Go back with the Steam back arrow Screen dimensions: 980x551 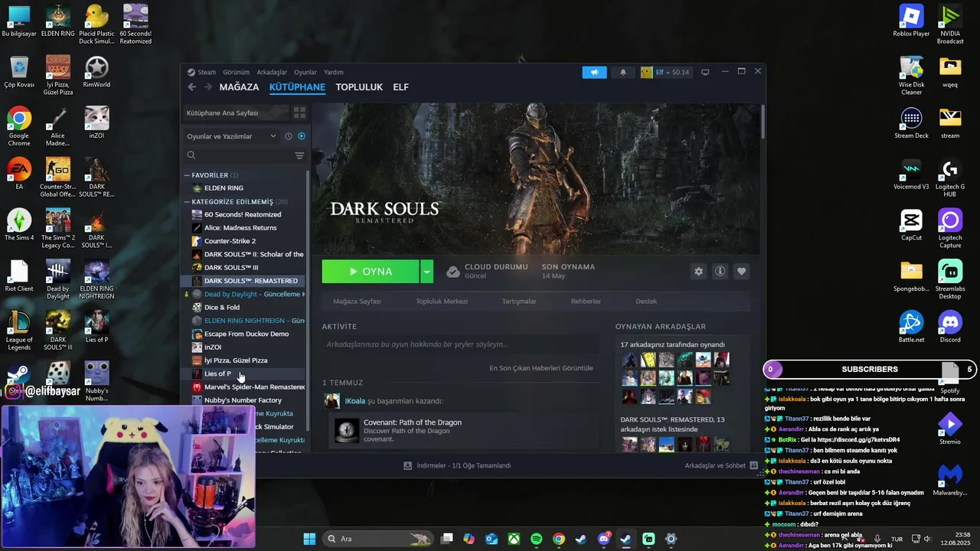coord(191,87)
